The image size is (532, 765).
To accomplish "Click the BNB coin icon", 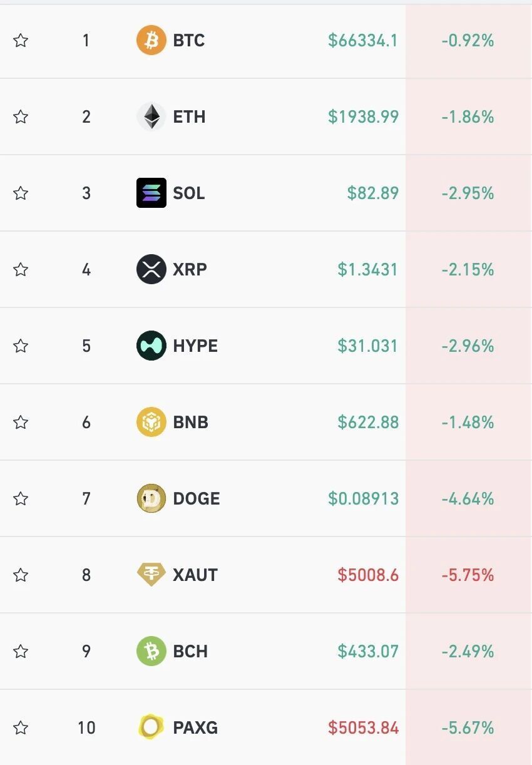I will click(x=151, y=422).
